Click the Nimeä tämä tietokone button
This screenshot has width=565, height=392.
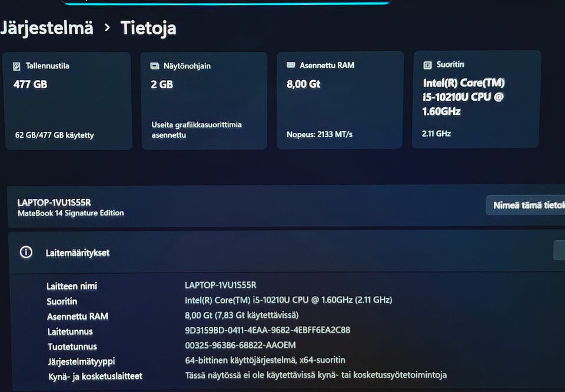tap(526, 205)
